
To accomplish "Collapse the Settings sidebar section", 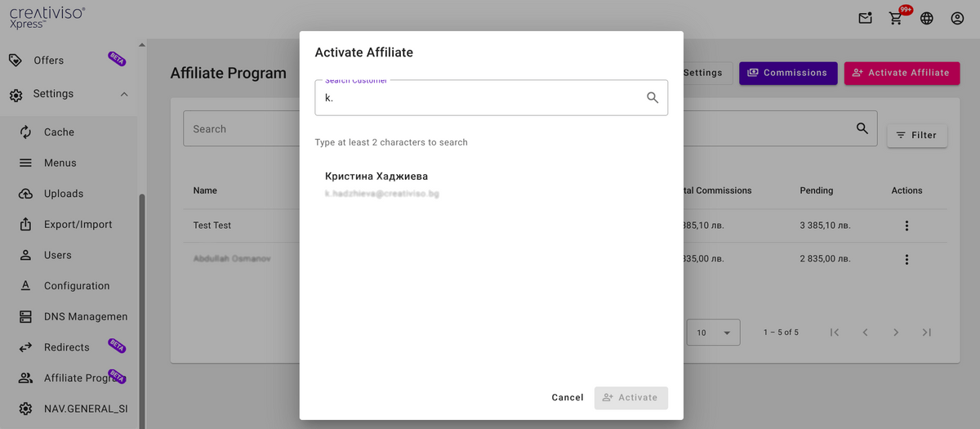I will point(124,94).
